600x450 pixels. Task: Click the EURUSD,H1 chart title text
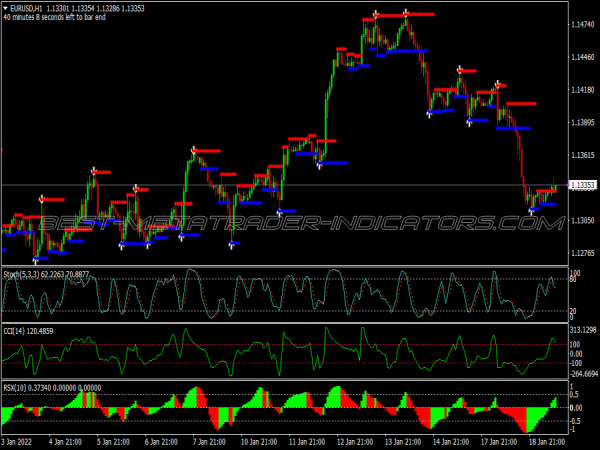24,8
